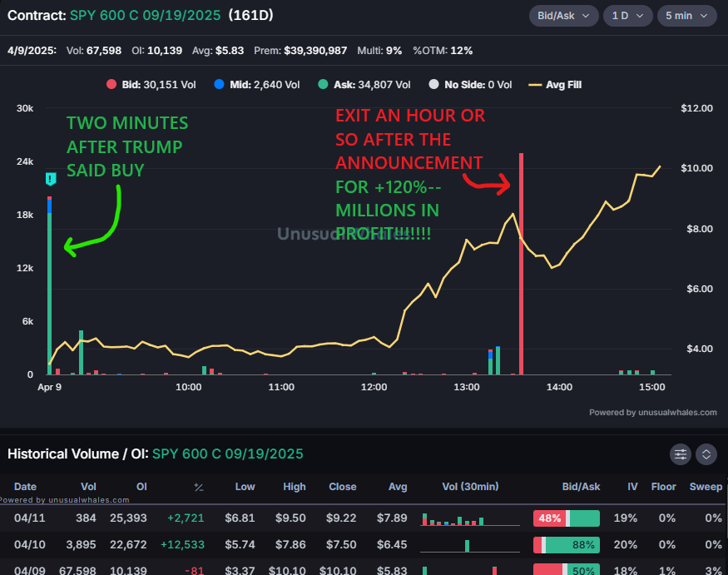The image size is (728, 575).
Task: Sort by the Sweep column header
Action: 706,487
